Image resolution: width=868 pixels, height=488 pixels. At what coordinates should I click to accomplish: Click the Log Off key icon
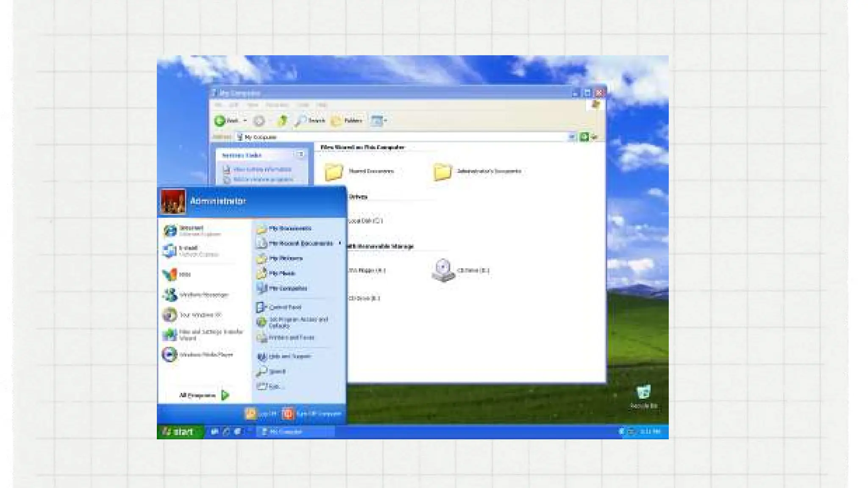point(251,413)
